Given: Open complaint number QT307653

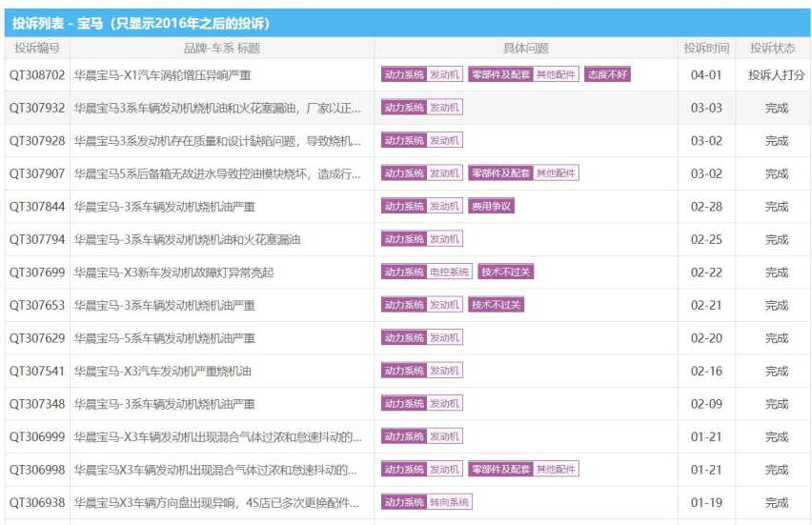Looking at the screenshot, I should [x=37, y=305].
